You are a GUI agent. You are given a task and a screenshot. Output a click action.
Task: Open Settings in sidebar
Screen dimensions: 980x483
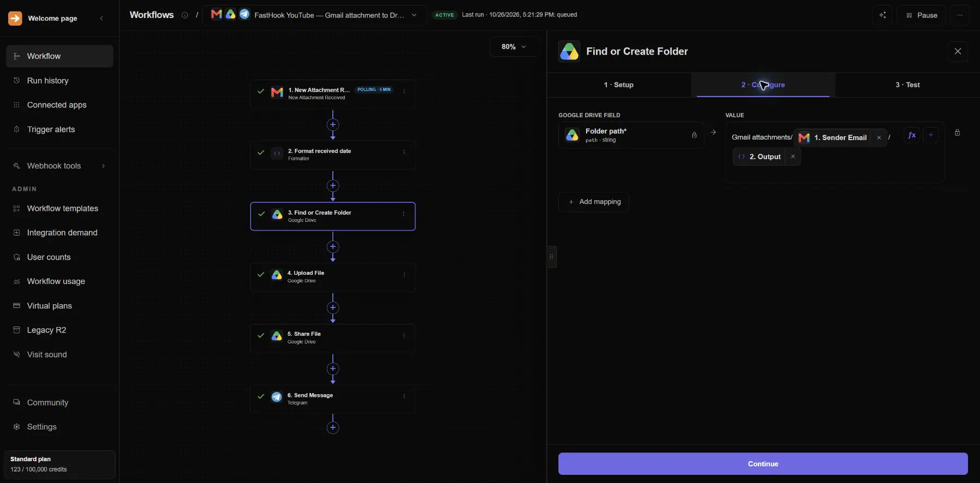click(60, 427)
